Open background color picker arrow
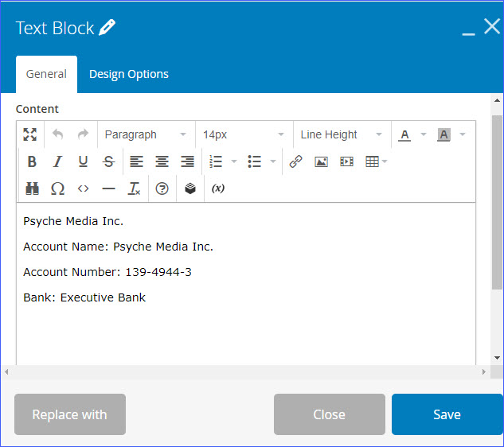504x447 pixels. tap(463, 134)
